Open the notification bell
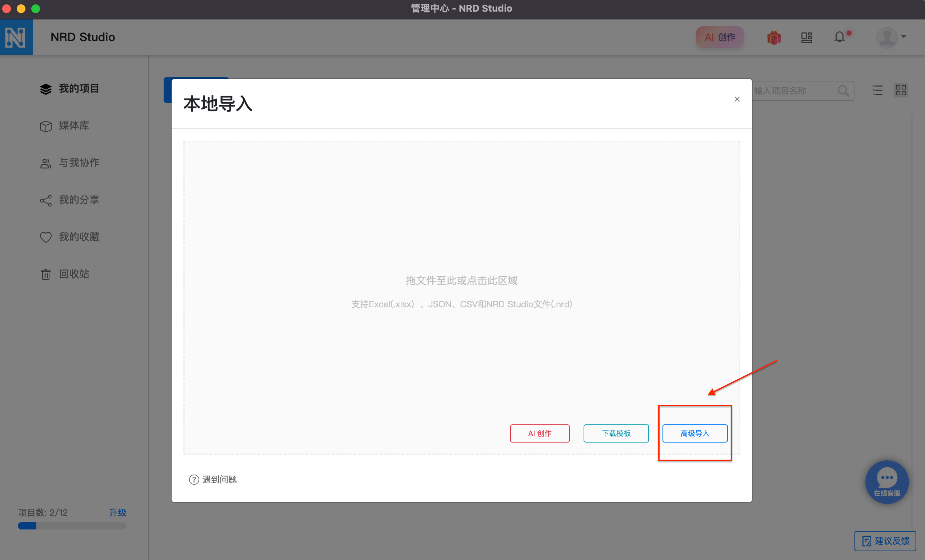 (x=840, y=37)
